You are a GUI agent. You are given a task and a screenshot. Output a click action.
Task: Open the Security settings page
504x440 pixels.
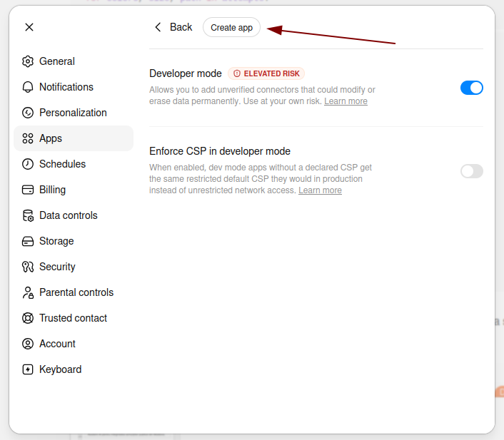click(74, 267)
